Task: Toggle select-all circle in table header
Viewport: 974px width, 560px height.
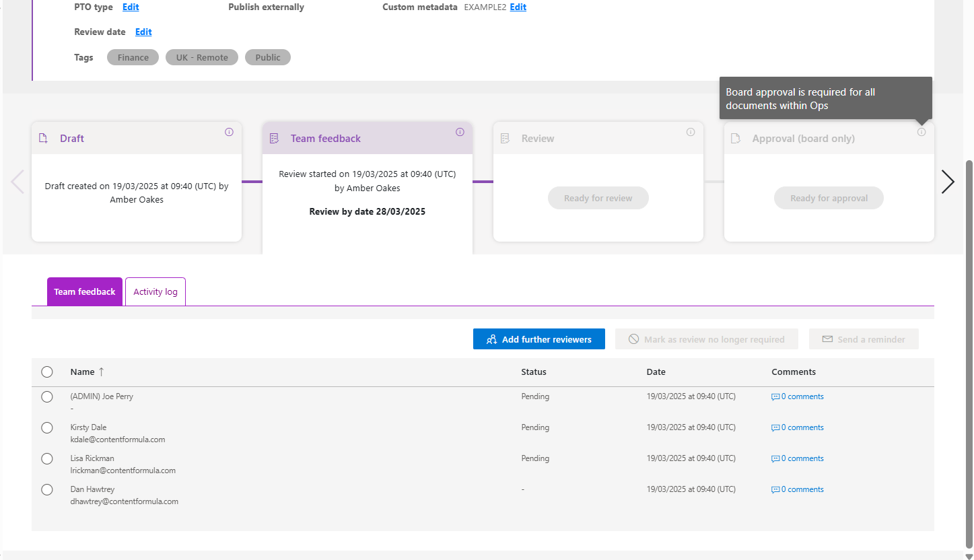Action: (x=47, y=372)
